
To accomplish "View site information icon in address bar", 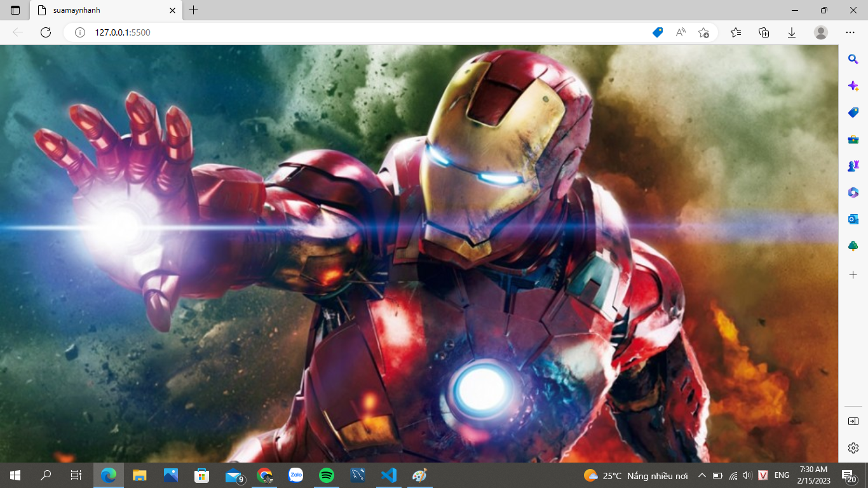I will [80, 32].
